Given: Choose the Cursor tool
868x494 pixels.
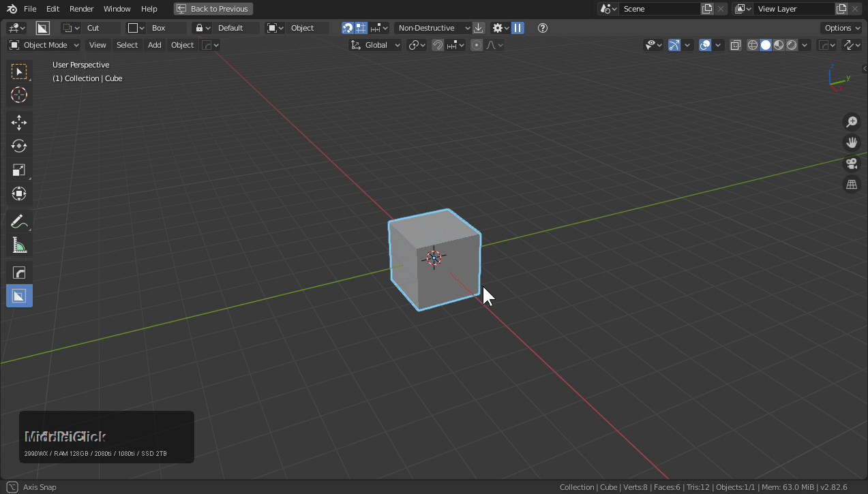Looking at the screenshot, I should pos(19,95).
